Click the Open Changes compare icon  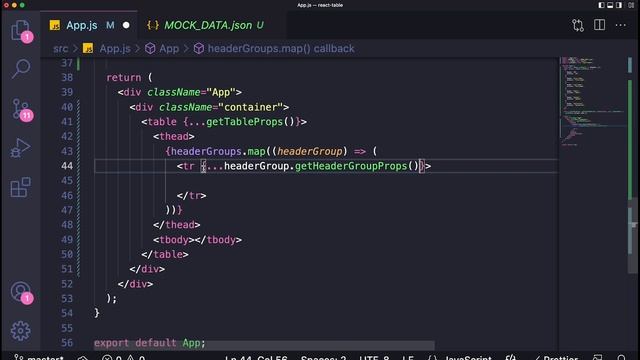point(578,25)
